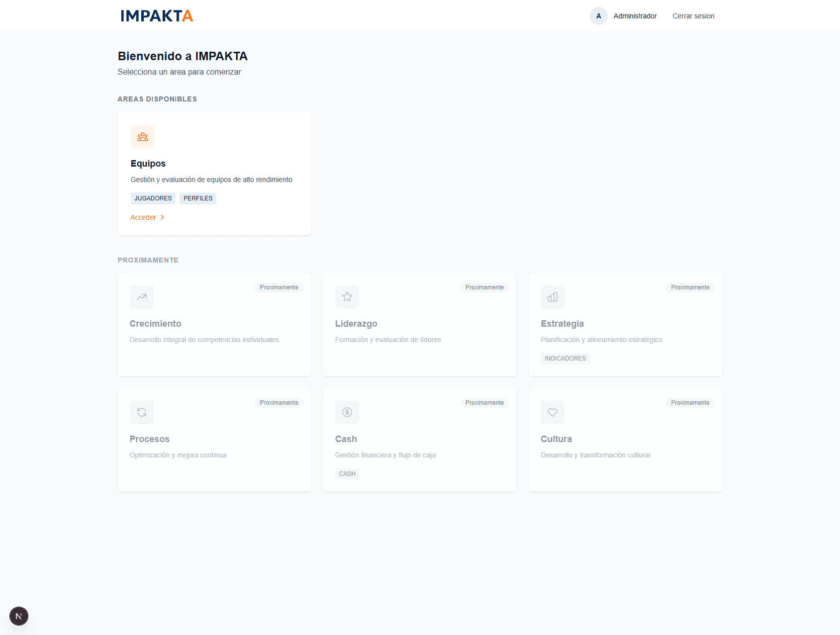The width and height of the screenshot is (840, 635).
Task: Click the Liderazgo star icon
Action: click(347, 297)
